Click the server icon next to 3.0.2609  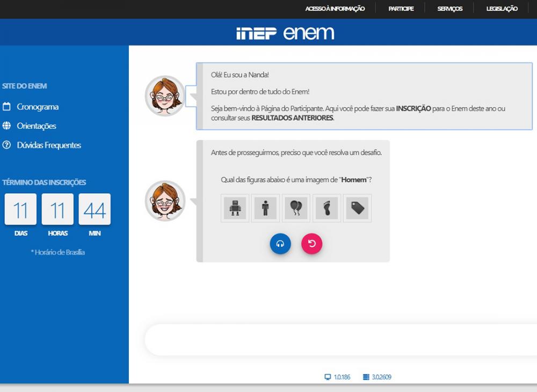tap(366, 377)
